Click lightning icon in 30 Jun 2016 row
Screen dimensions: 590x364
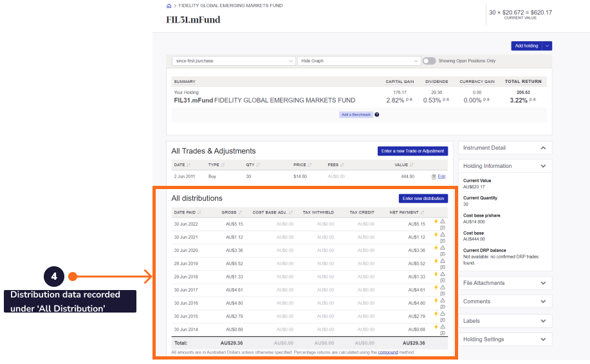tap(436, 300)
